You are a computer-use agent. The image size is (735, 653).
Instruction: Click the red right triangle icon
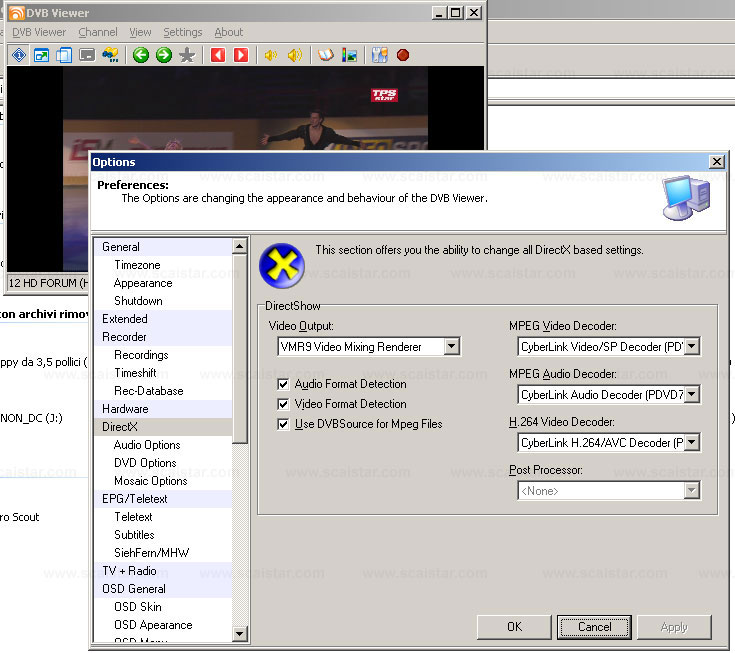(241, 55)
